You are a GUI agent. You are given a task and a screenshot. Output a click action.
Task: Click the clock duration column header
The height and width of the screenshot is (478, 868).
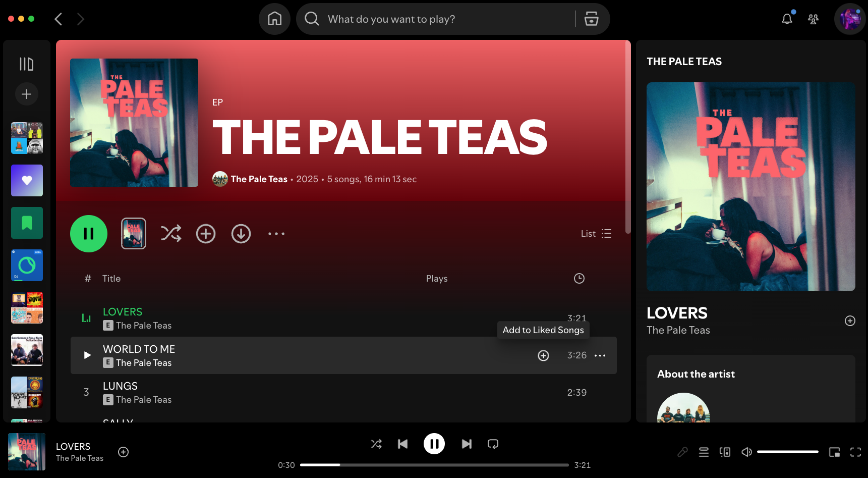pyautogui.click(x=579, y=279)
